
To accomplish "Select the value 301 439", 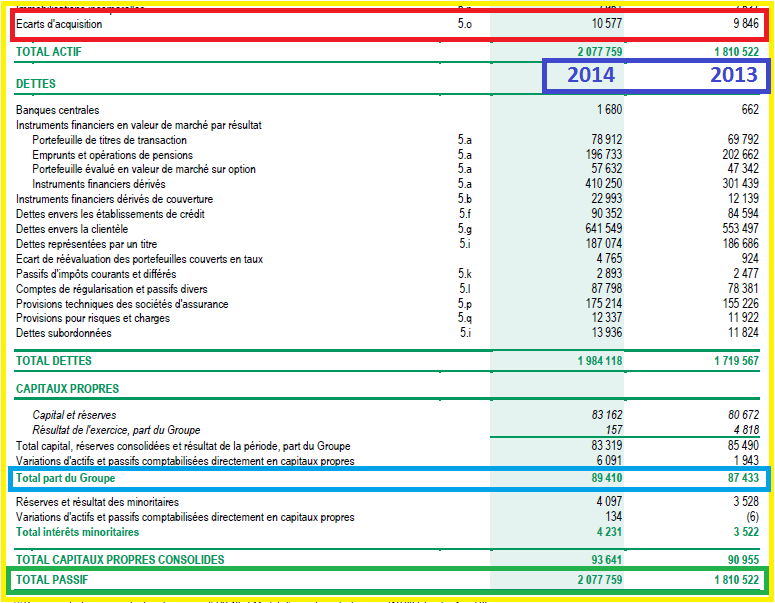I will coord(740,183).
